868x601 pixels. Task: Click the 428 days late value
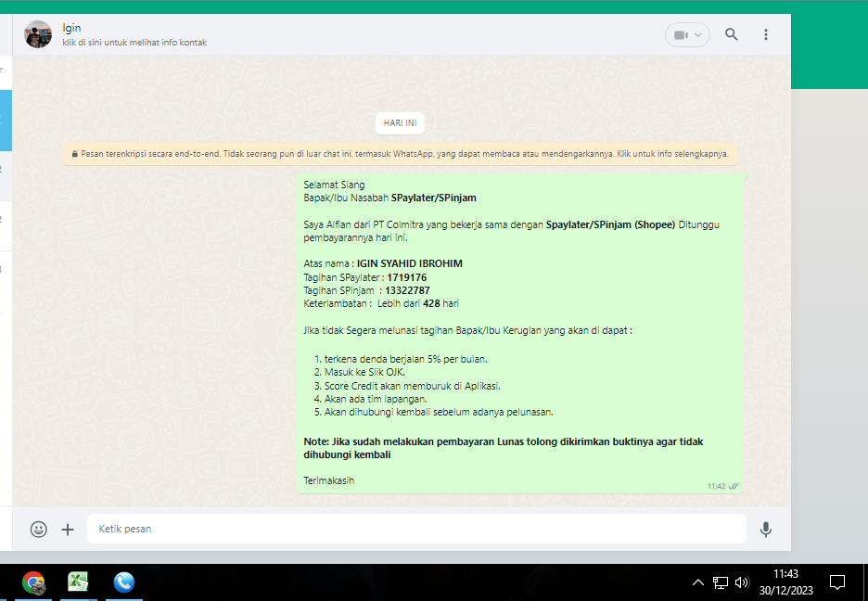tap(431, 303)
